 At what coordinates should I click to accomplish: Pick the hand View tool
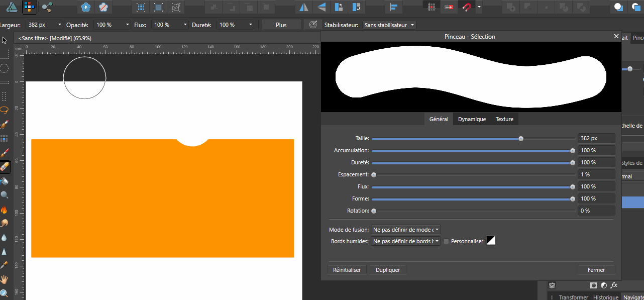pos(5,279)
